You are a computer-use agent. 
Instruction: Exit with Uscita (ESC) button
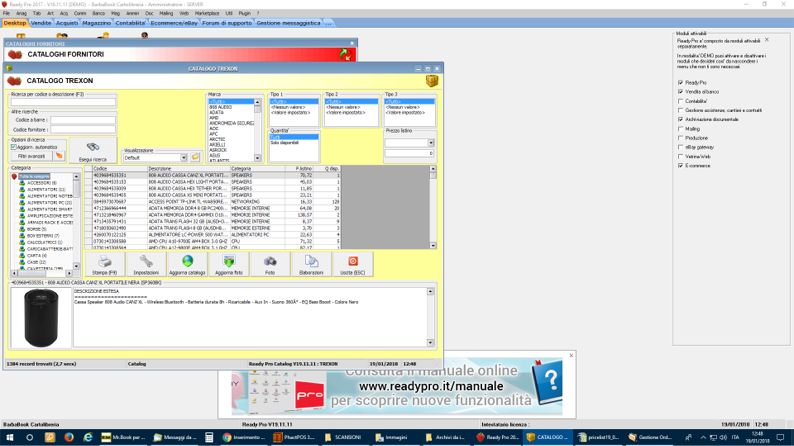point(352,264)
